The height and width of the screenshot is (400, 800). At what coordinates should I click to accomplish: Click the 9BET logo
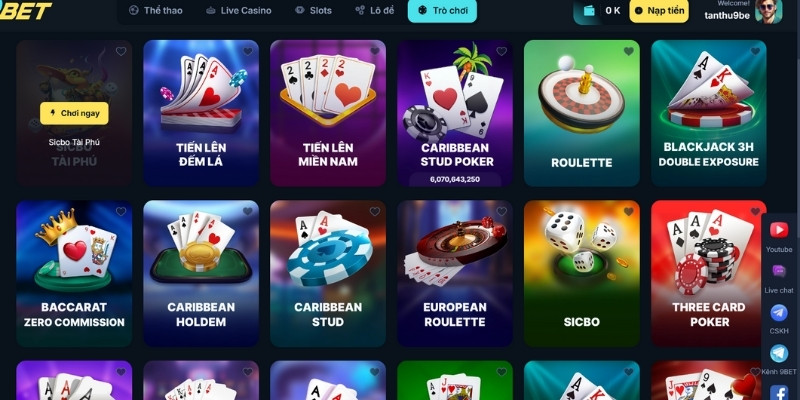click(26, 10)
